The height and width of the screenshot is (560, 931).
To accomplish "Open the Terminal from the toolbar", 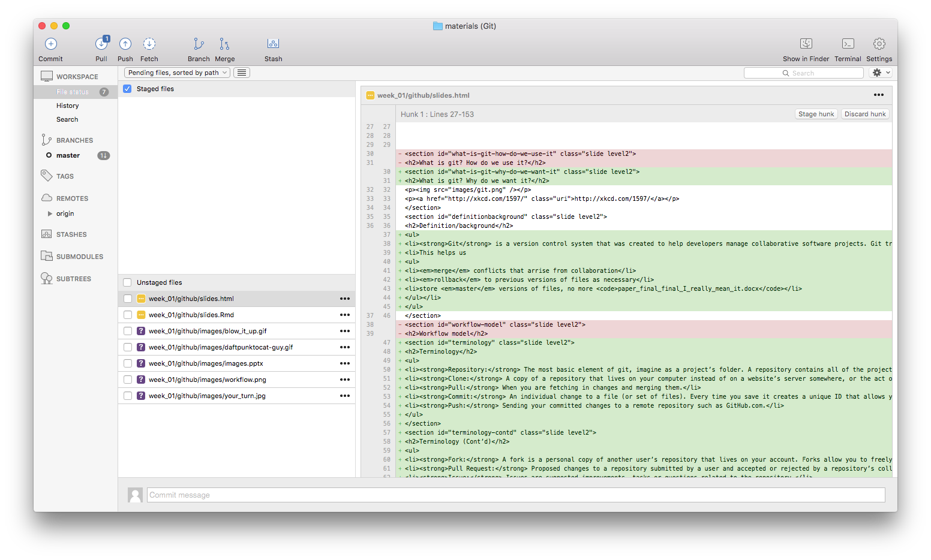I will [x=848, y=44].
